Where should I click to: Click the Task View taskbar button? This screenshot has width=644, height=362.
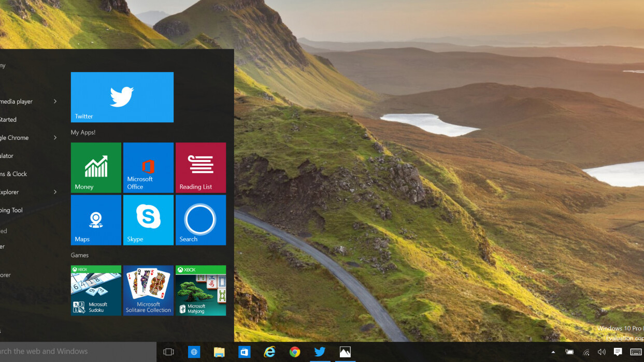168,352
